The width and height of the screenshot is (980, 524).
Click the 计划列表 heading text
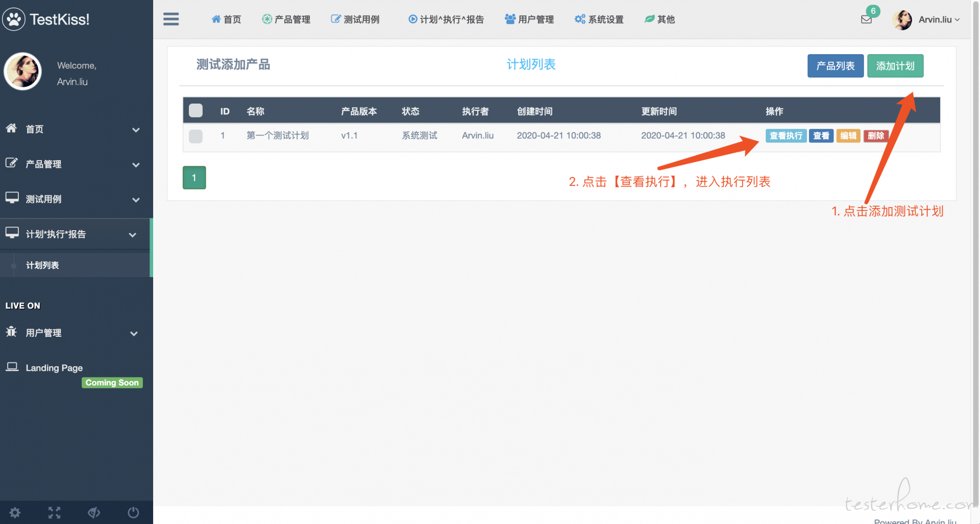coord(531,64)
